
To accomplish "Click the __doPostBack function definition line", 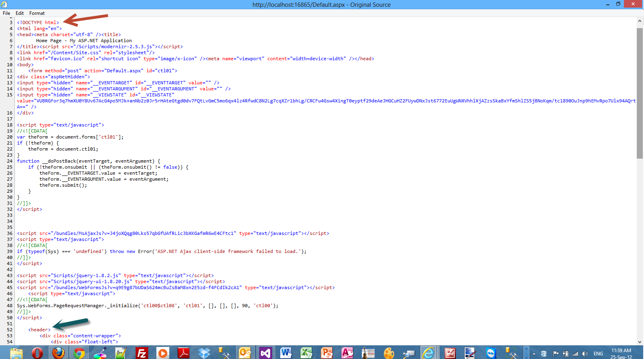I will point(88,161).
